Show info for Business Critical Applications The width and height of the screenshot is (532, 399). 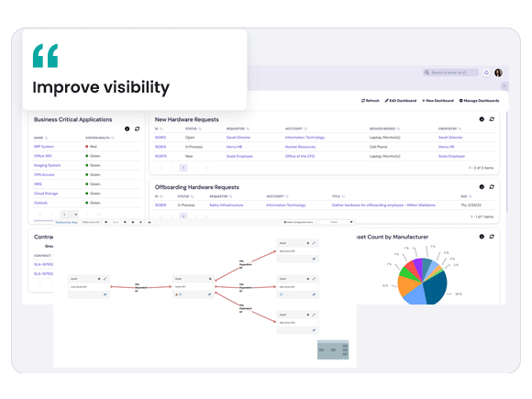click(x=127, y=128)
